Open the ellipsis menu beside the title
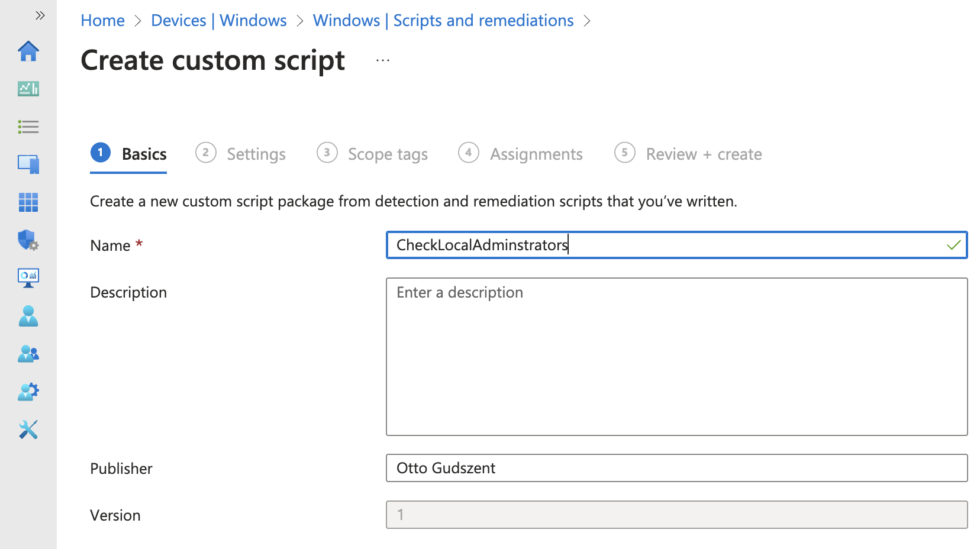 pyautogui.click(x=383, y=60)
